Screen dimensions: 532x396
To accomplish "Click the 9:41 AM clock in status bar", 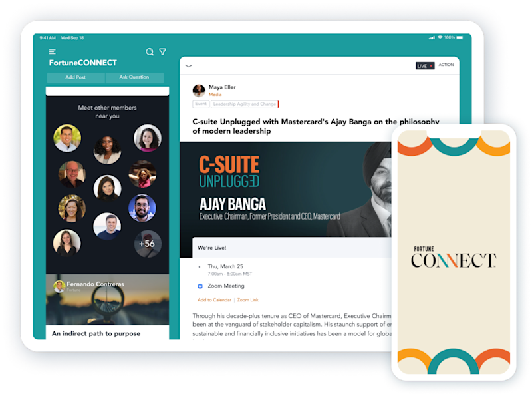I will [47, 38].
